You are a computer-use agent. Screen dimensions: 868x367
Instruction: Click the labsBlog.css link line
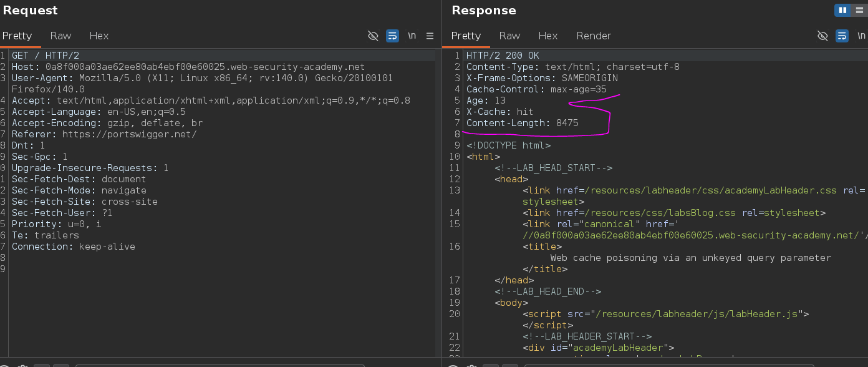tap(674, 213)
